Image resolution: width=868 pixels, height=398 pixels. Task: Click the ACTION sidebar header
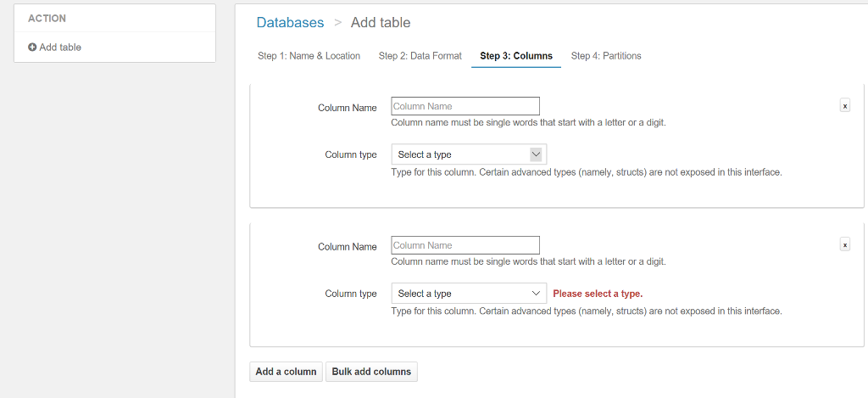pos(47,19)
